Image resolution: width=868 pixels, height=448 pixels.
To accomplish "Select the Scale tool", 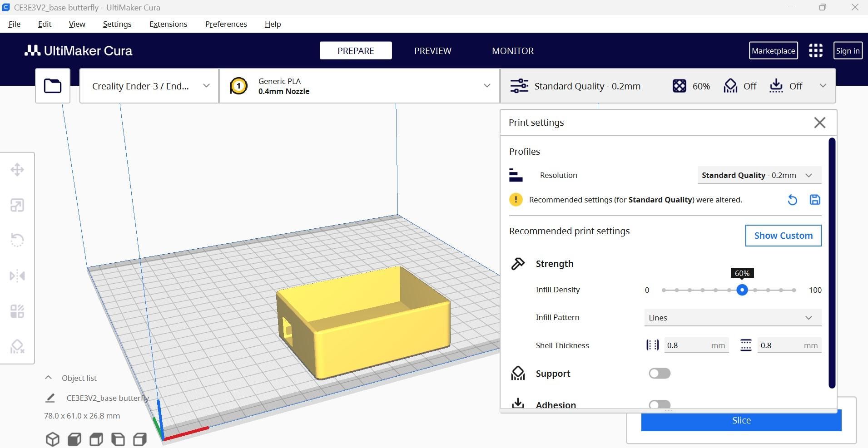I will [17, 205].
